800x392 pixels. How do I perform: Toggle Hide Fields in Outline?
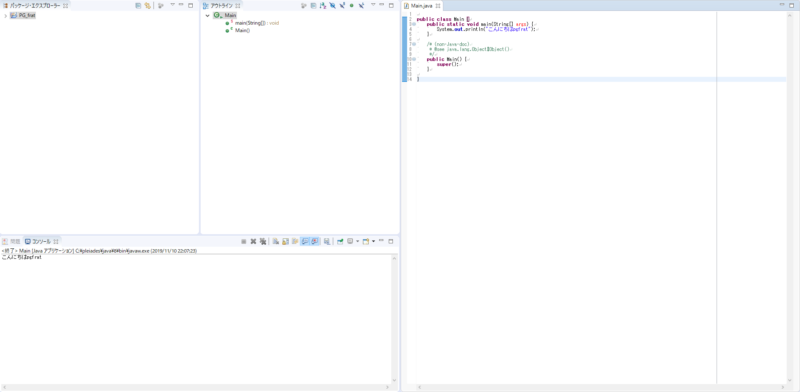click(333, 6)
